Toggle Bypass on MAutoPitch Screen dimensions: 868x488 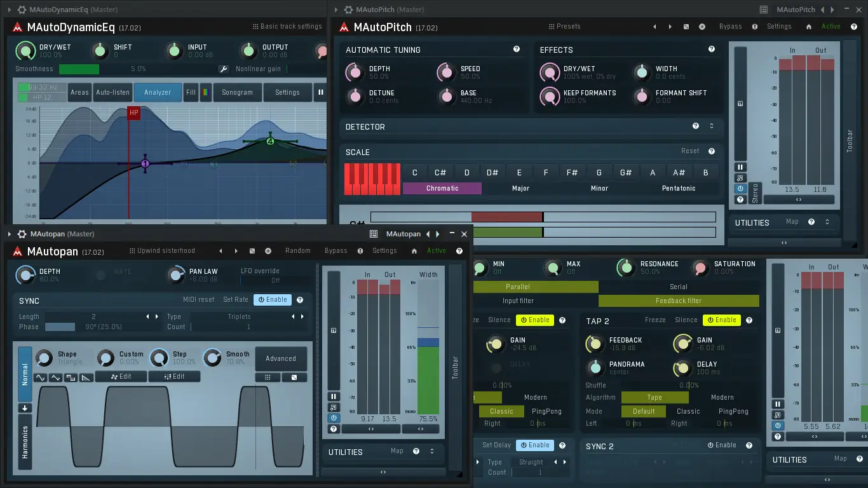(730, 27)
